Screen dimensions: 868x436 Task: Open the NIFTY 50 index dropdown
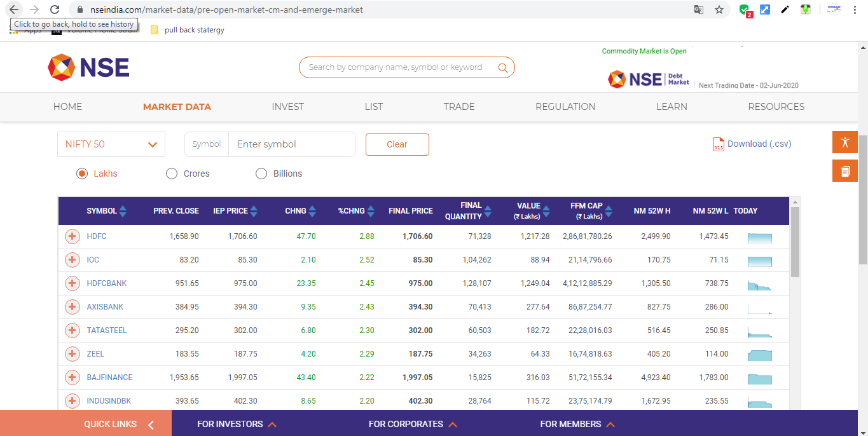(111, 144)
